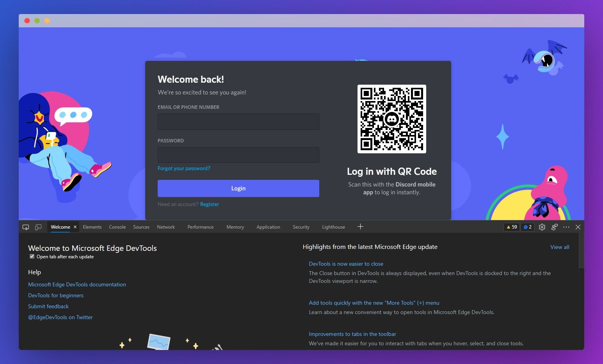Click the Discord Login button

(x=238, y=188)
